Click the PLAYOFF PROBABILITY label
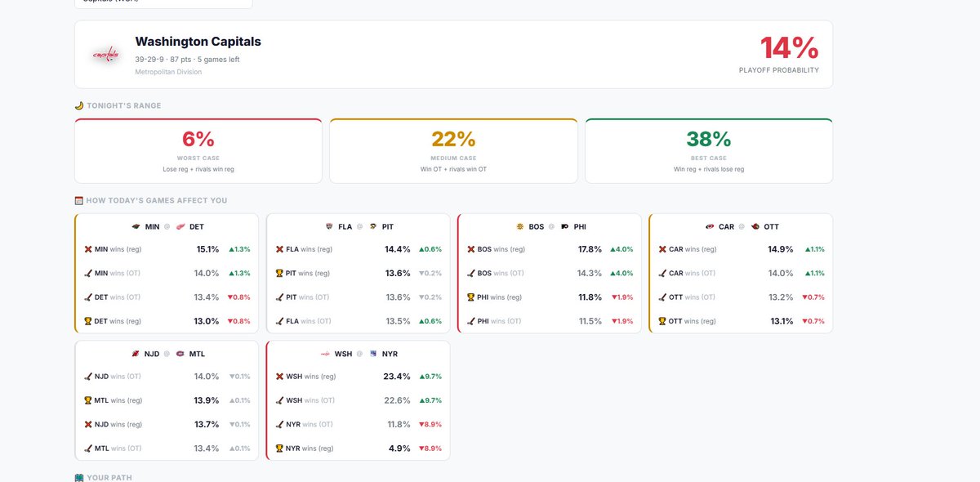980x482 pixels. 778,71
